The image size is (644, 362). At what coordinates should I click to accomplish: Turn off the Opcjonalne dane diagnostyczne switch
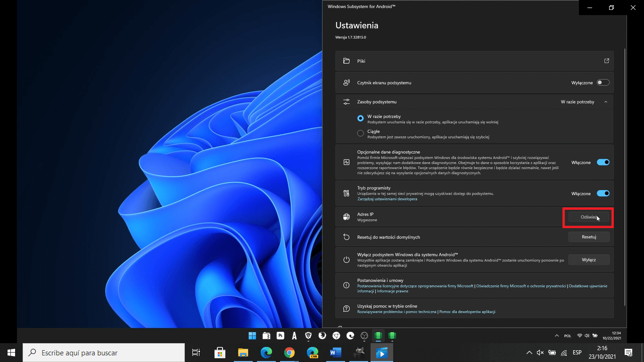click(603, 162)
